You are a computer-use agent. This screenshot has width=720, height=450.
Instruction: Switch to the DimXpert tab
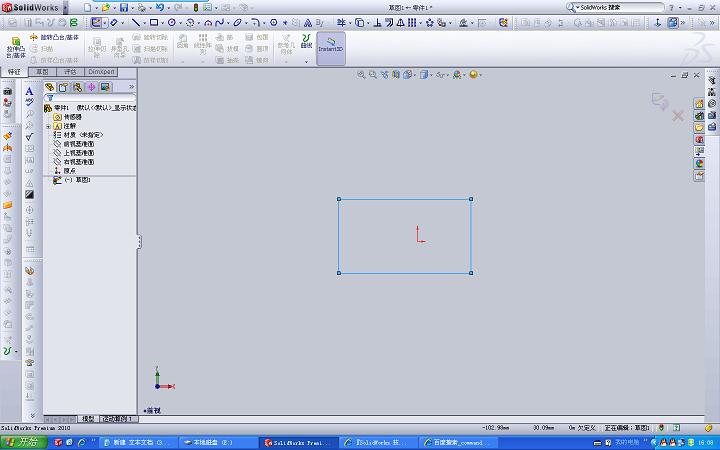tap(101, 72)
